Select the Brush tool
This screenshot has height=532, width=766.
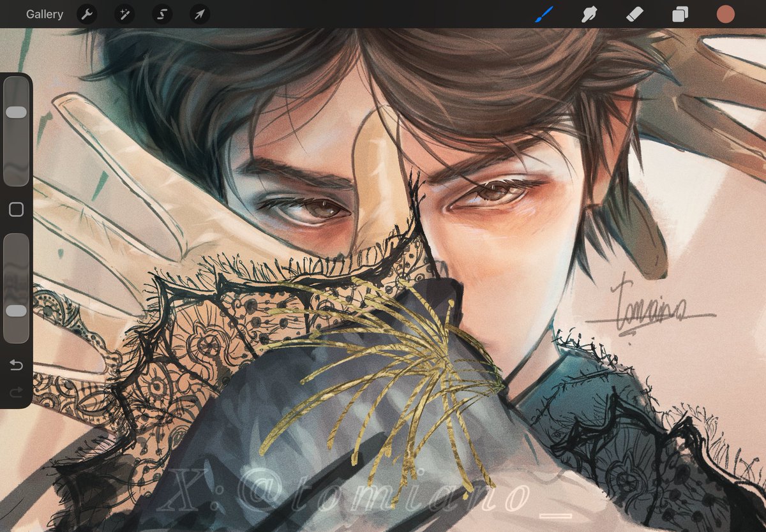pos(544,14)
